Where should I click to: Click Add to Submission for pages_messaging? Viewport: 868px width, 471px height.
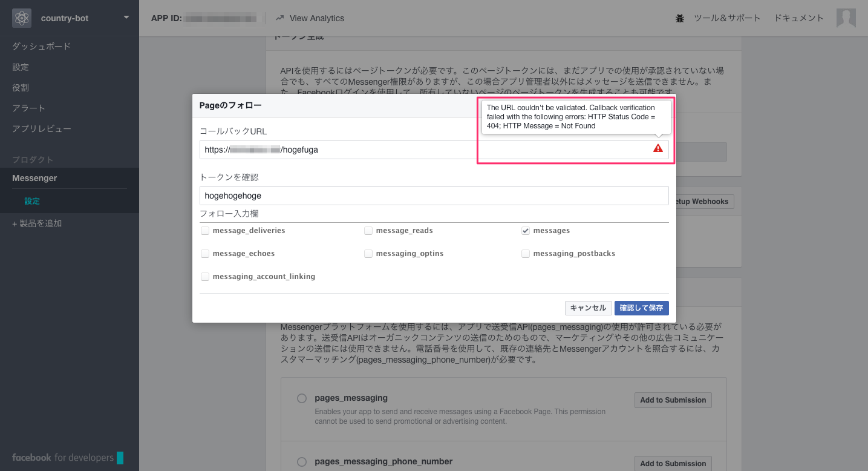tap(673, 400)
